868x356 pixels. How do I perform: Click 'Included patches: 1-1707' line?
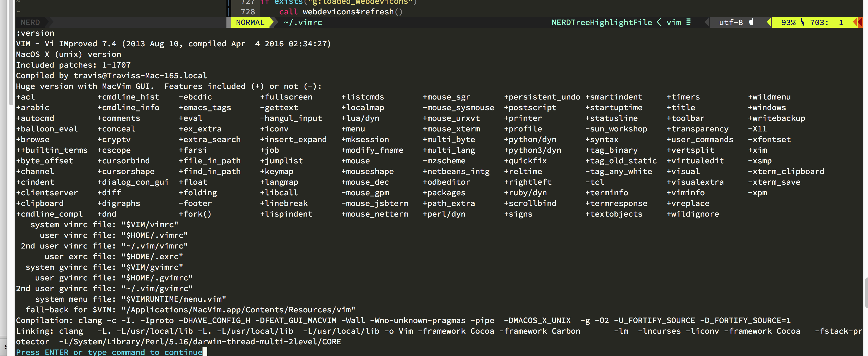pos(73,65)
